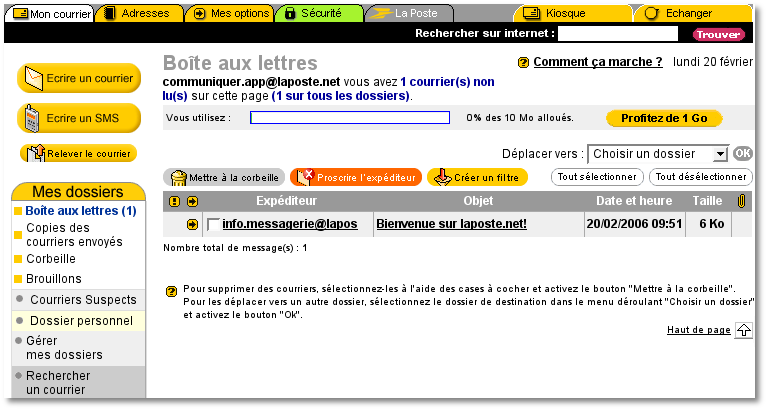Open the Courriers Suspects folder
The image size is (767, 410).
[83, 300]
